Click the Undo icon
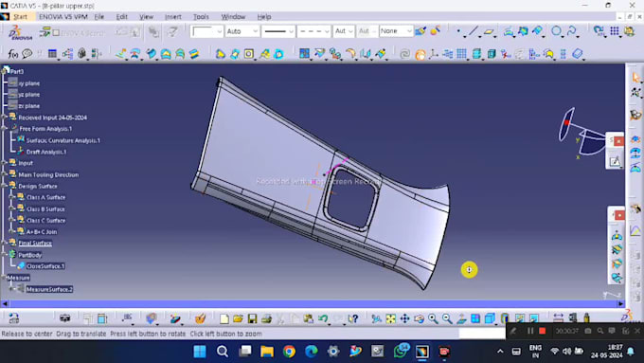The height and width of the screenshot is (363, 644). click(323, 318)
